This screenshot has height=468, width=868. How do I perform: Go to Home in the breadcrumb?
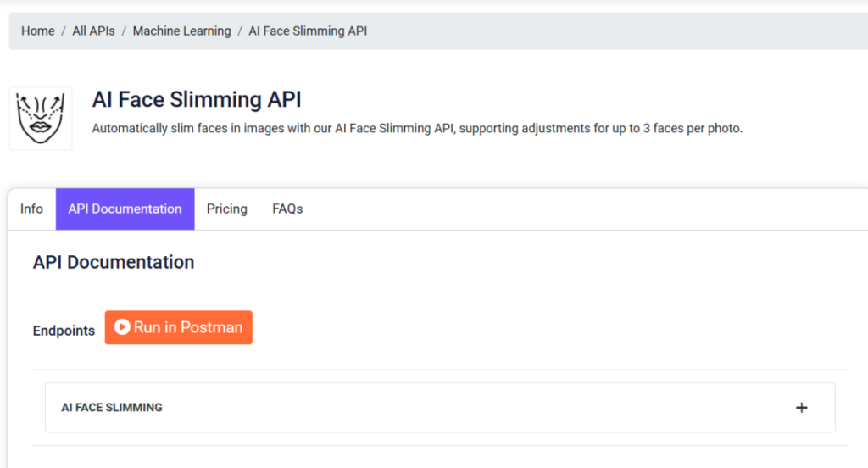coord(37,31)
